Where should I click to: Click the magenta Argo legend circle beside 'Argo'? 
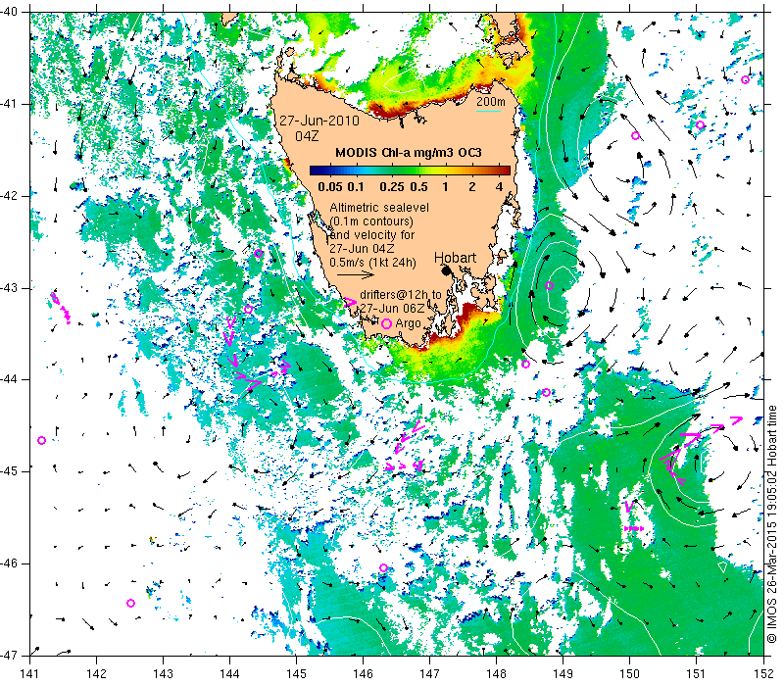[386, 324]
